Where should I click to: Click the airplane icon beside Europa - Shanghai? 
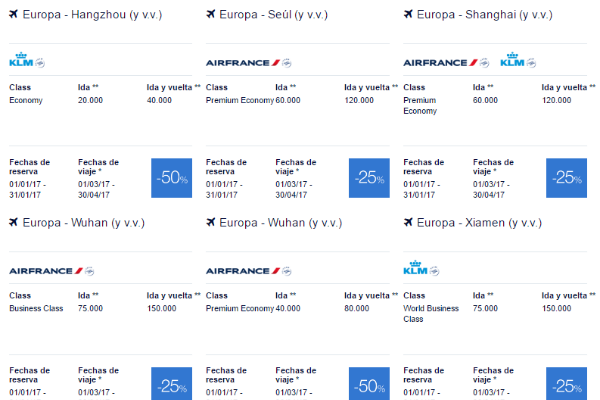pyautogui.click(x=408, y=15)
